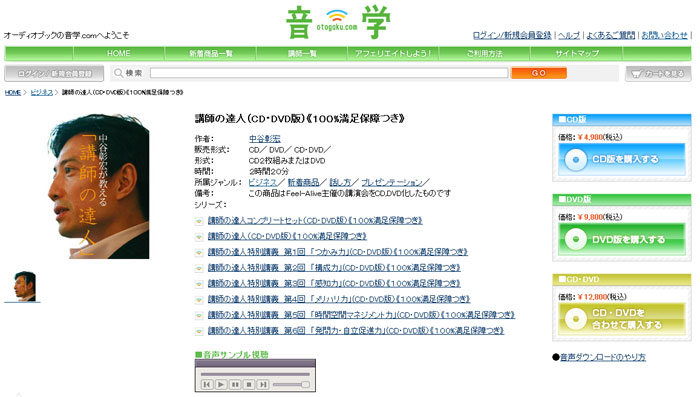
Task: Click the orange GO search button
Action: [539, 73]
